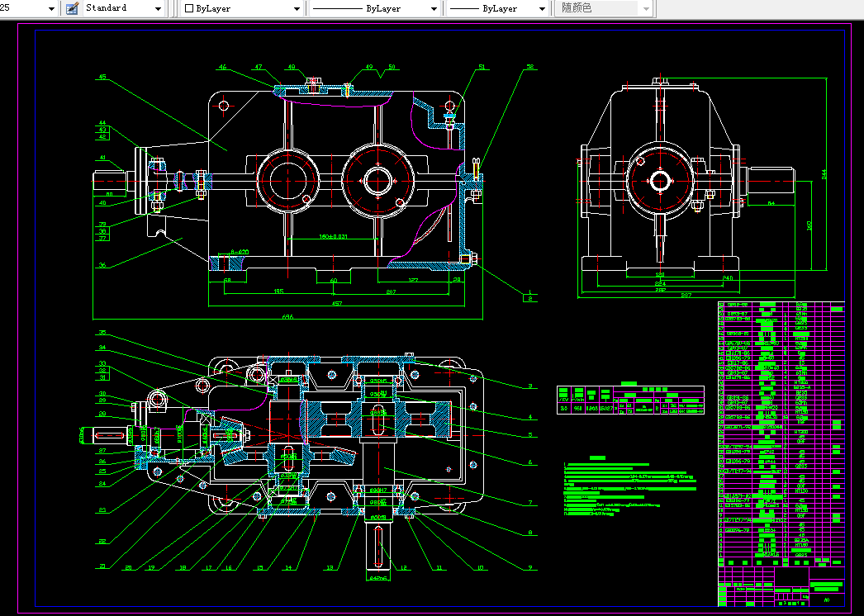864x616 pixels.
Task: Click the A0 title block corner
Action: 827,600
